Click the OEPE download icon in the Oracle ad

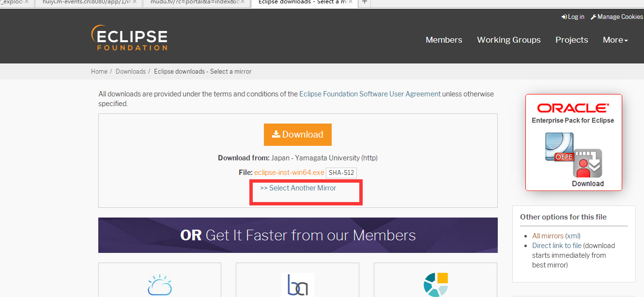[574, 155]
